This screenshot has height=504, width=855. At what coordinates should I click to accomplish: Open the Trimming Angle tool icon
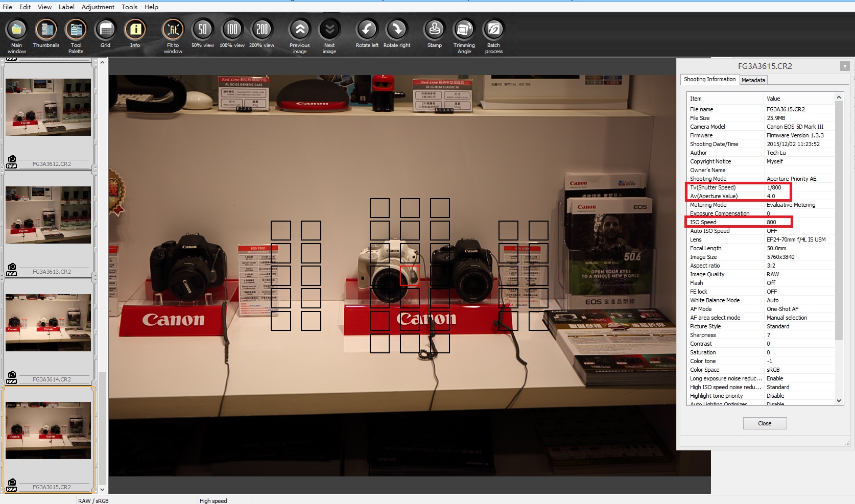(x=464, y=30)
